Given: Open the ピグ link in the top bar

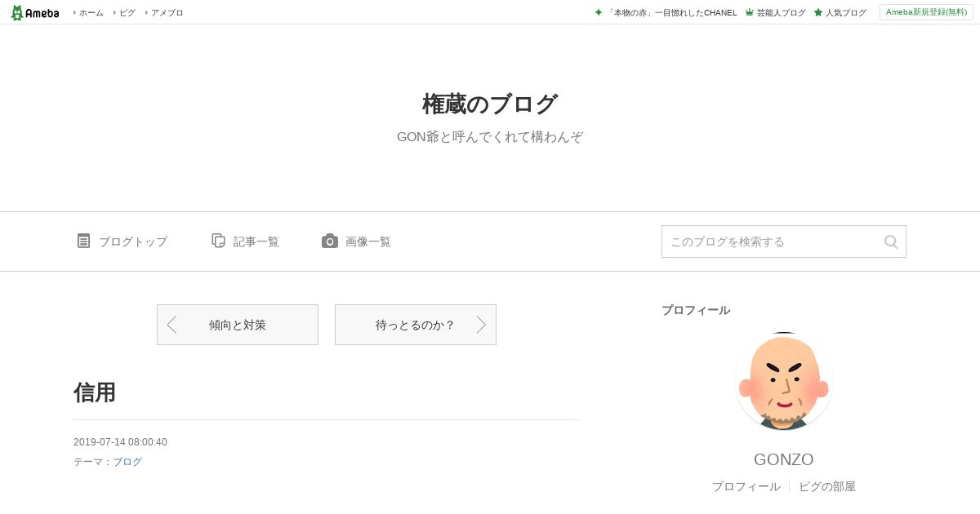Looking at the screenshot, I should pos(127,13).
